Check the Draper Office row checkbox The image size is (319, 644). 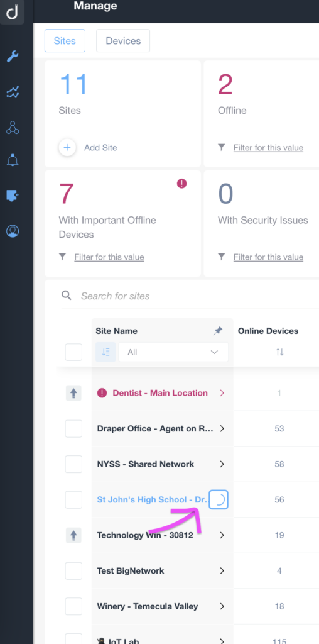(73, 429)
